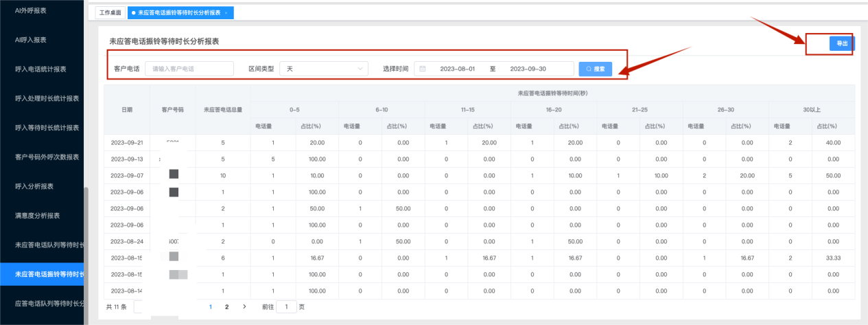Screen dimensions: 868x325
Task: Click the 6-10 seconds column header
Action: coord(382,109)
